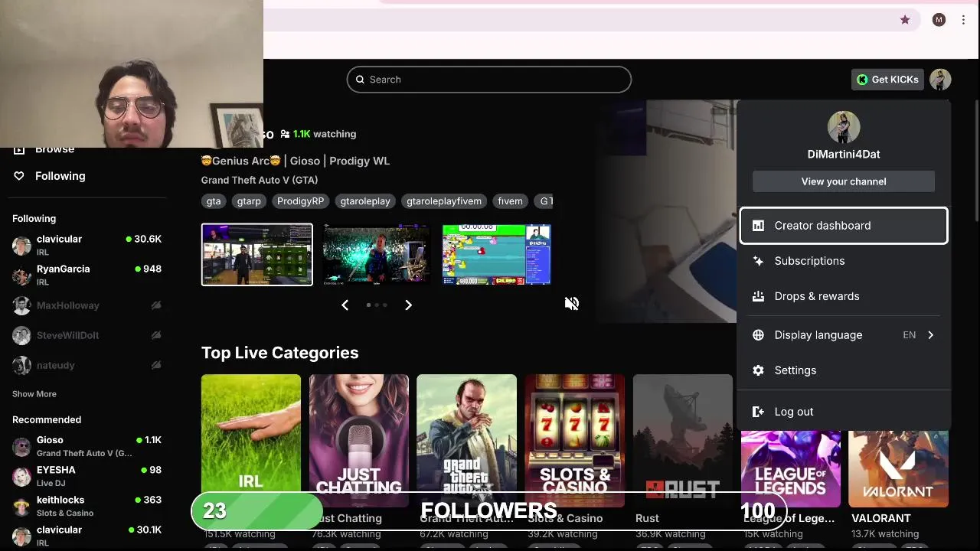Click the Settings gear icon
Image resolution: width=980 pixels, height=551 pixels.
(758, 370)
